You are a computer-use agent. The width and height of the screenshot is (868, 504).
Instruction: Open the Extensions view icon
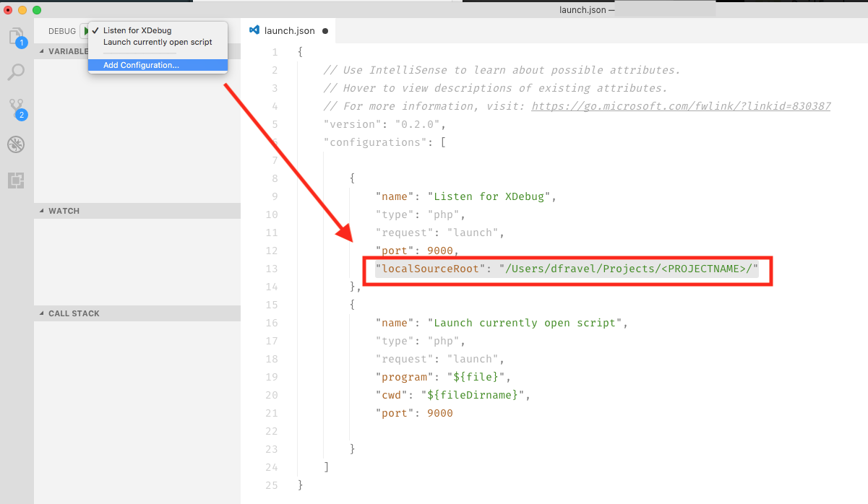coord(16,180)
